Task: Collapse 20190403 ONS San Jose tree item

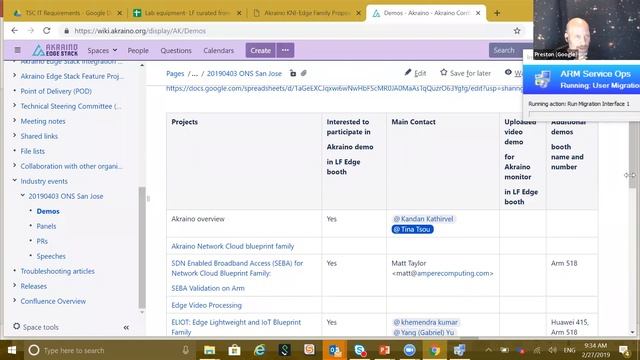Action: tap(23, 196)
